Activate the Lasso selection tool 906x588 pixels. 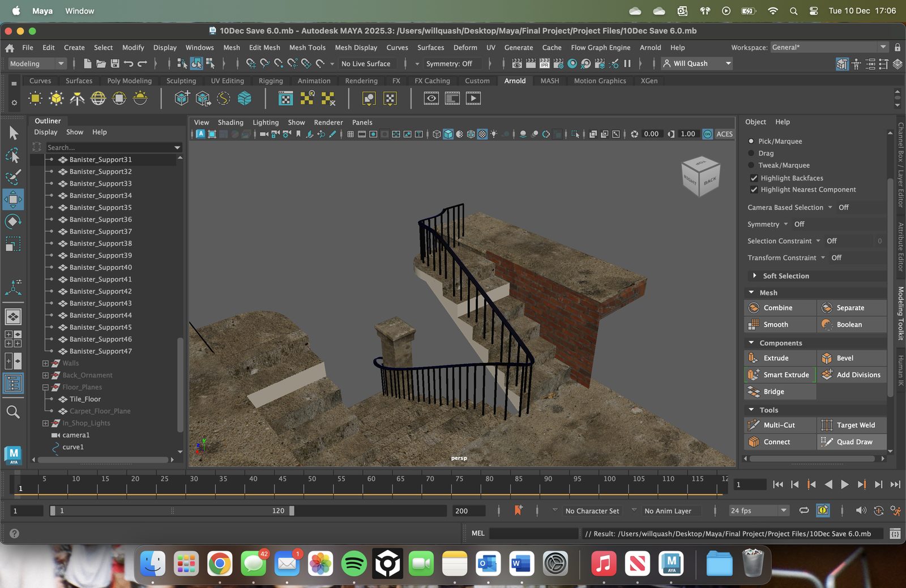click(14, 155)
